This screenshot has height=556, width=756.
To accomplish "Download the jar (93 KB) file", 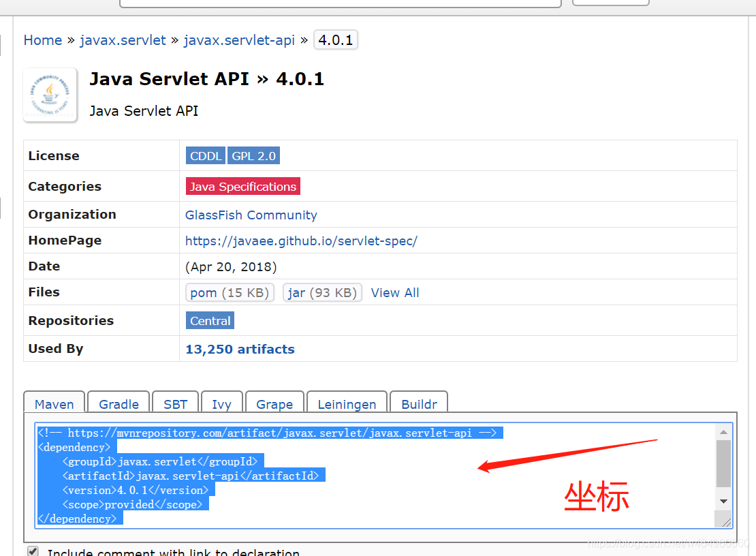I will [322, 293].
